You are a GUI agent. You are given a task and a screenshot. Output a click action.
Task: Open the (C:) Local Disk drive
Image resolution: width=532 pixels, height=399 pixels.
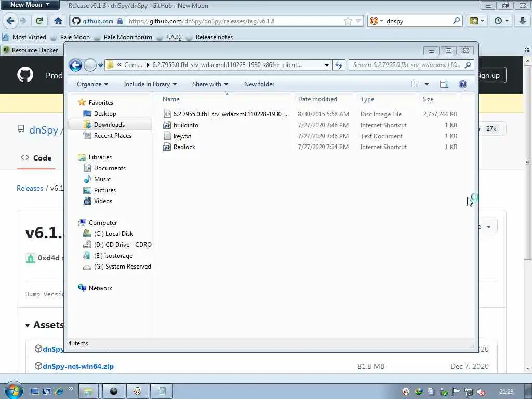click(x=113, y=234)
